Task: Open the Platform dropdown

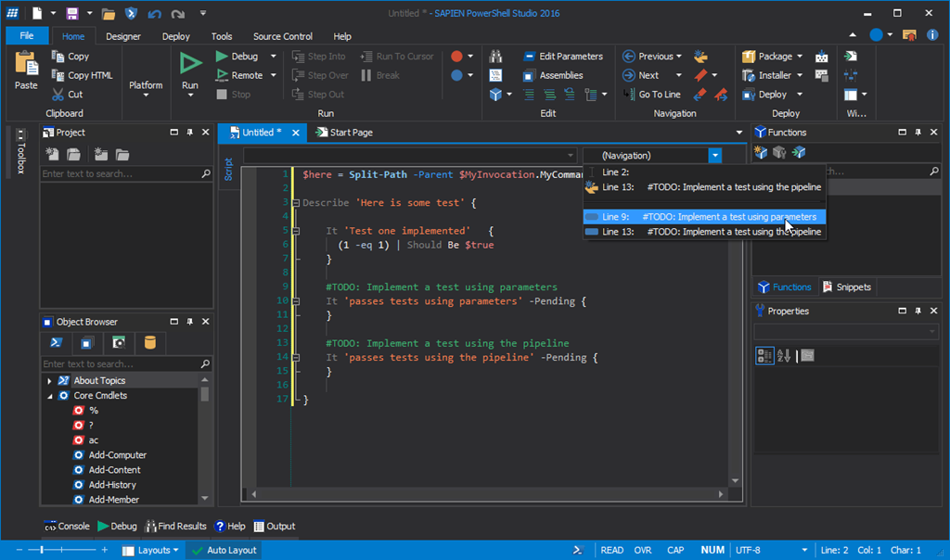Action: tap(146, 88)
